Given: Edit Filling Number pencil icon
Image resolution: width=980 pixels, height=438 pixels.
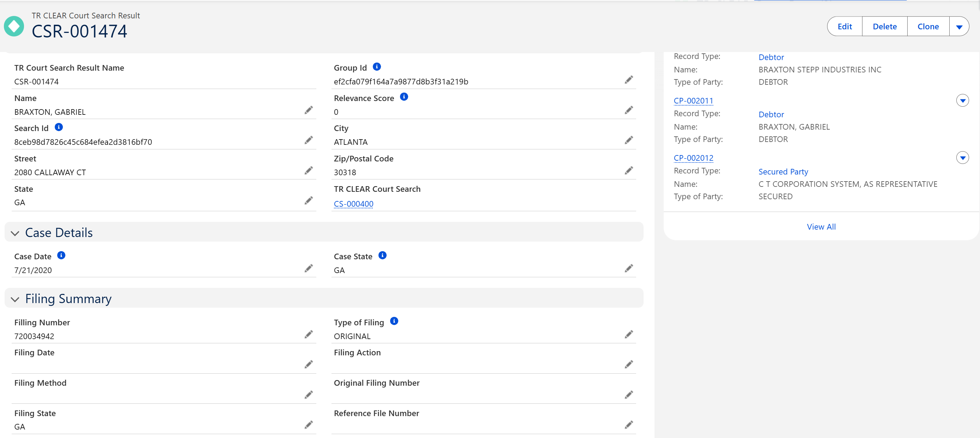Looking at the screenshot, I should [x=309, y=334].
